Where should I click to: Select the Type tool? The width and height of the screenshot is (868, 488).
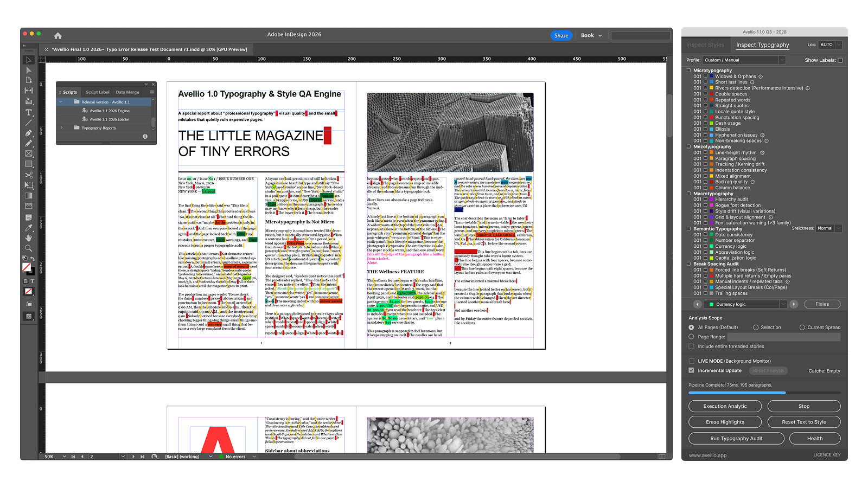[29, 112]
